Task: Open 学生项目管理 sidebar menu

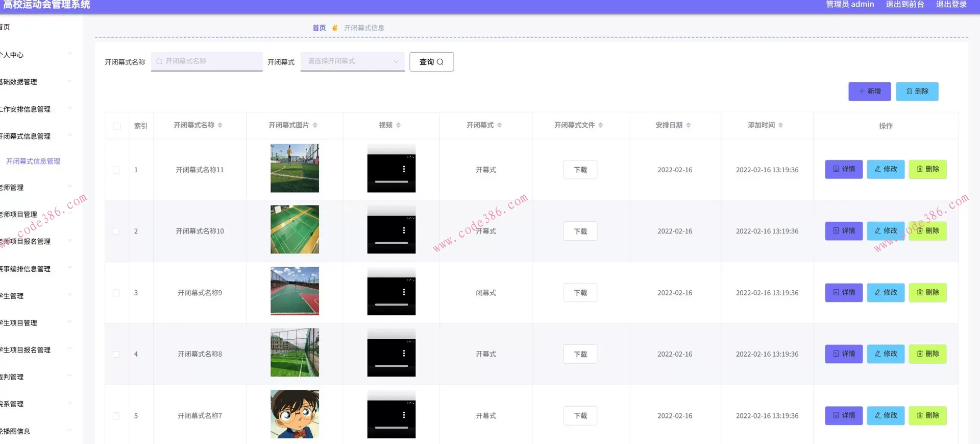Action: [36, 322]
